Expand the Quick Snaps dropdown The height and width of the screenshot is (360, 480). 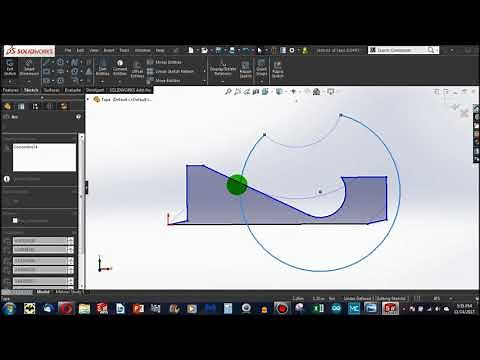click(262, 81)
